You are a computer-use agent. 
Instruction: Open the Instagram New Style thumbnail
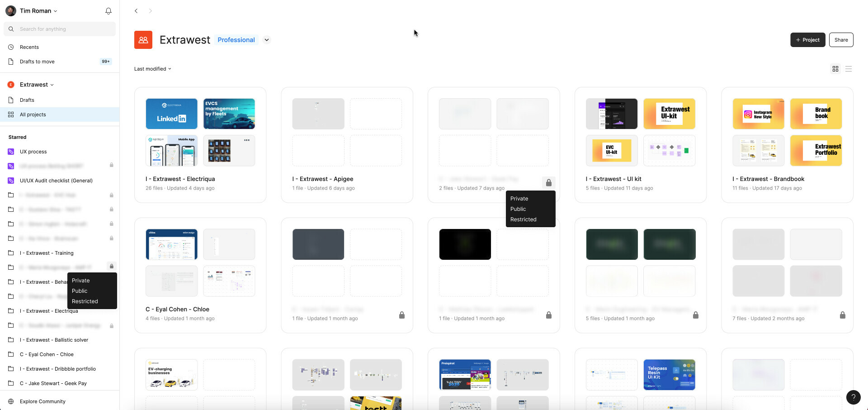click(x=759, y=114)
